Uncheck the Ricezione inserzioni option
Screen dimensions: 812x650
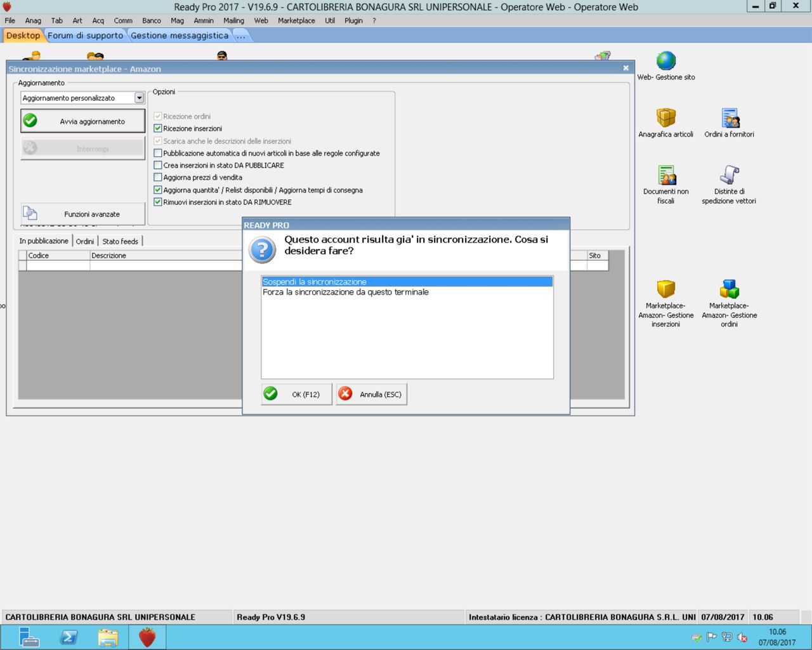[x=158, y=128]
